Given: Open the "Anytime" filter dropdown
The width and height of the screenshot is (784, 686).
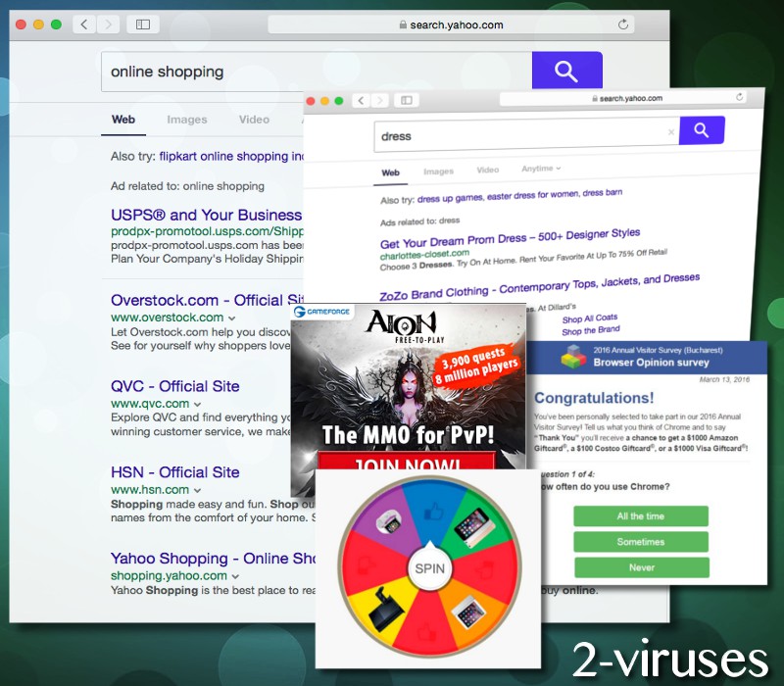Looking at the screenshot, I should [541, 169].
